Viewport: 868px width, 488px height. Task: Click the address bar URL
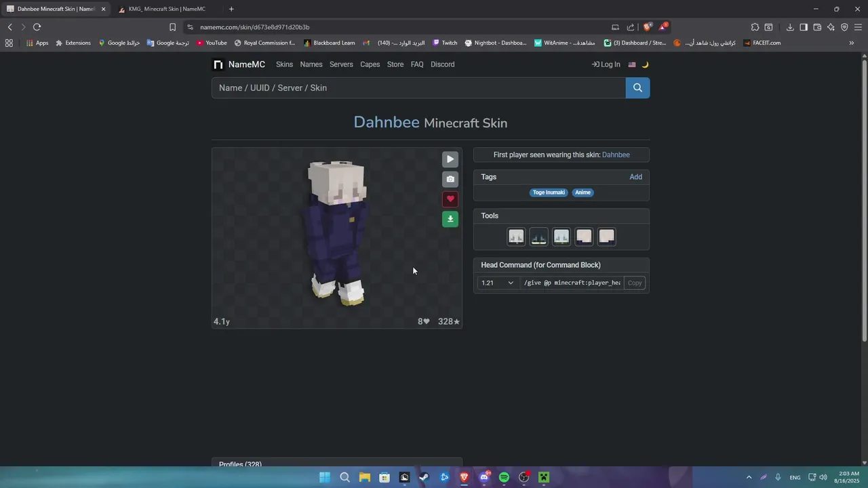255,27
